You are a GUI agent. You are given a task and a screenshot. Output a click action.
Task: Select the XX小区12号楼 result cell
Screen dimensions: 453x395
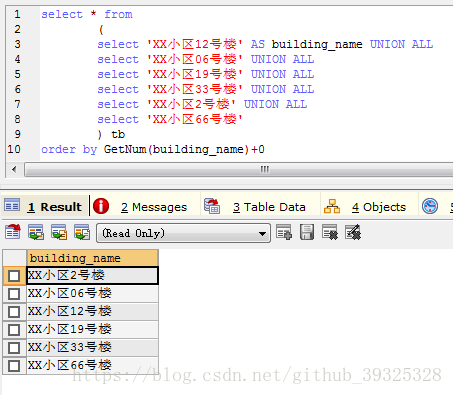click(92, 312)
